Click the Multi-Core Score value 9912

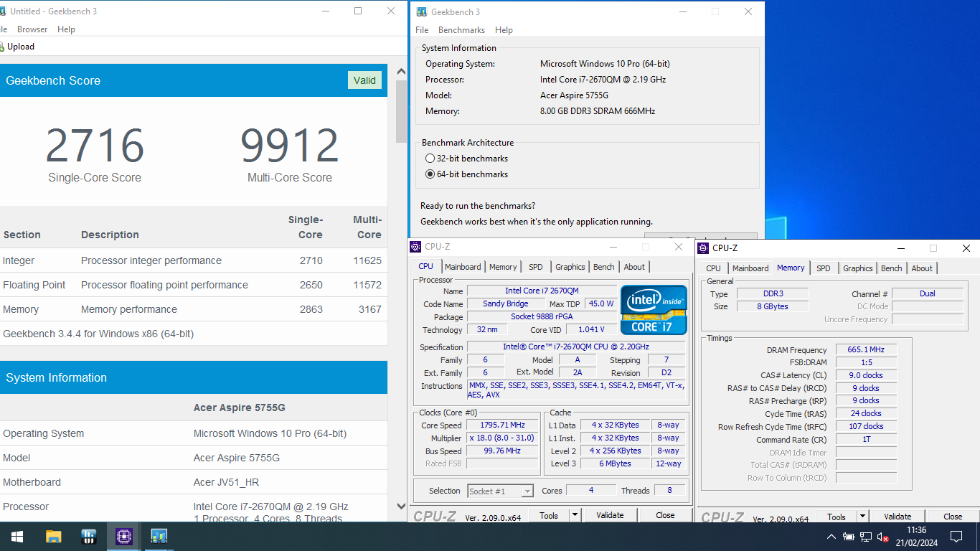point(289,146)
